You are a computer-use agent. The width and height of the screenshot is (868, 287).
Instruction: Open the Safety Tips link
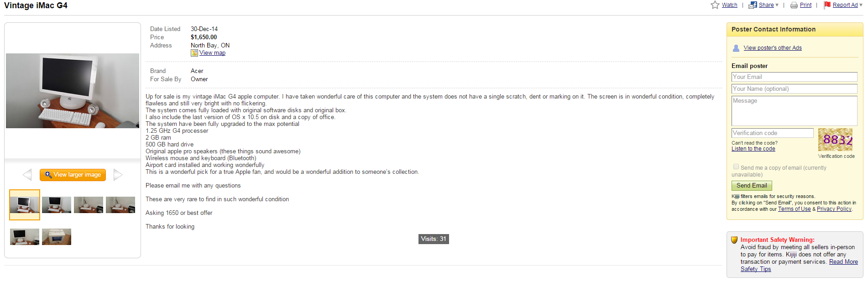pos(756,269)
